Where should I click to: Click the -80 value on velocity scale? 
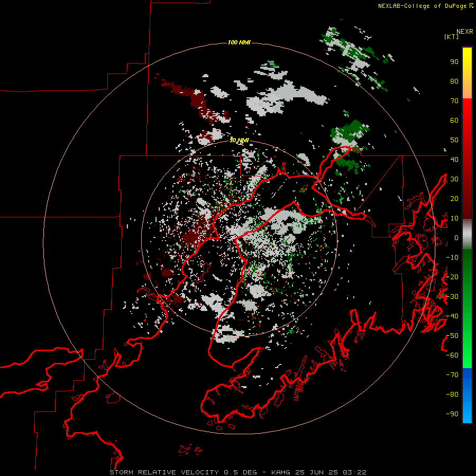pyautogui.click(x=452, y=395)
